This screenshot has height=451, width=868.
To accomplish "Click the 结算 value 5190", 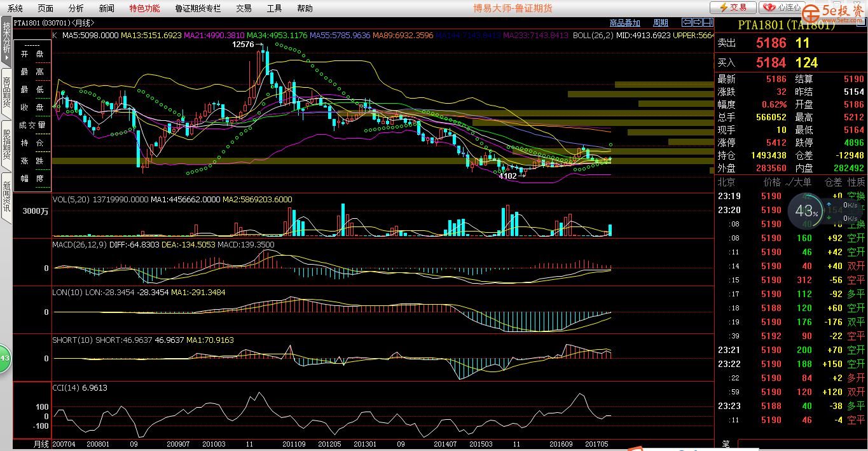I will (854, 79).
